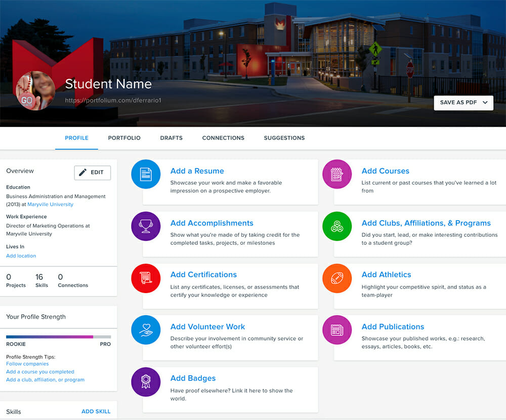Switch to the Portfolio tab
This screenshot has height=420, width=506.
[x=124, y=138]
